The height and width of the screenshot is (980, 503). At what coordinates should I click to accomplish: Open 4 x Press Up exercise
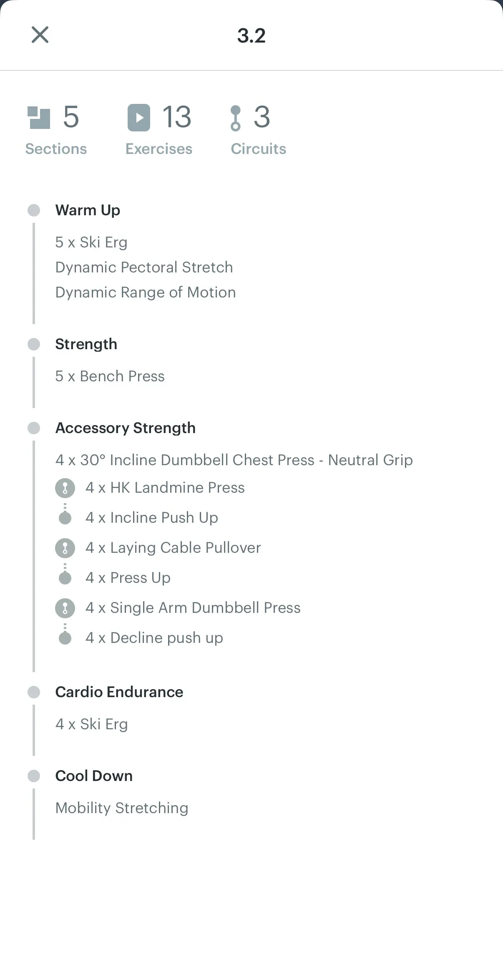pyautogui.click(x=128, y=578)
